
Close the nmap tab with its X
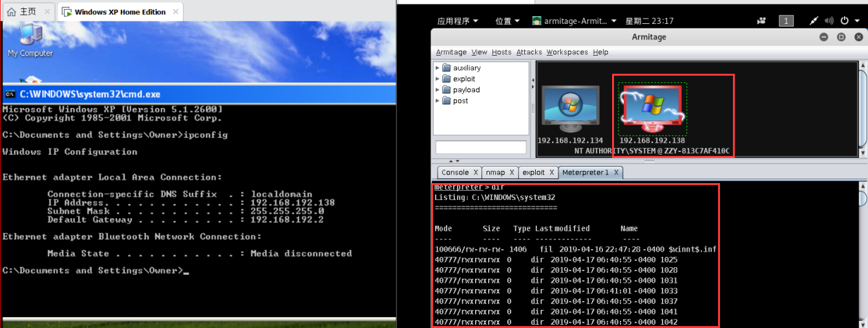click(511, 173)
